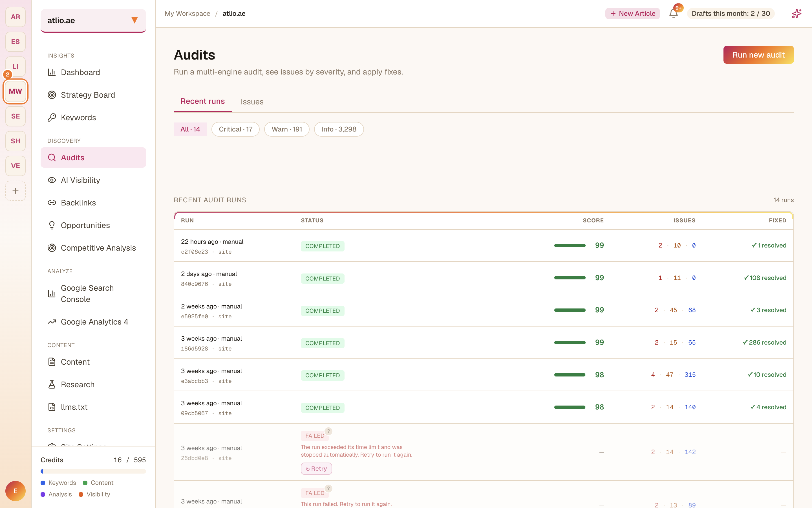The width and height of the screenshot is (812, 508).
Task: Expand the atlio.ae site selector dropdown
Action: [93, 21]
